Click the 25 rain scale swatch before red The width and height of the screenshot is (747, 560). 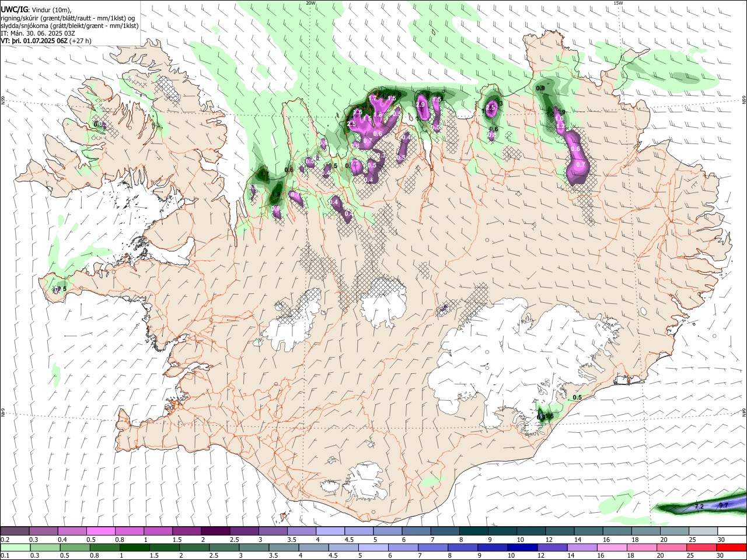coord(701,548)
